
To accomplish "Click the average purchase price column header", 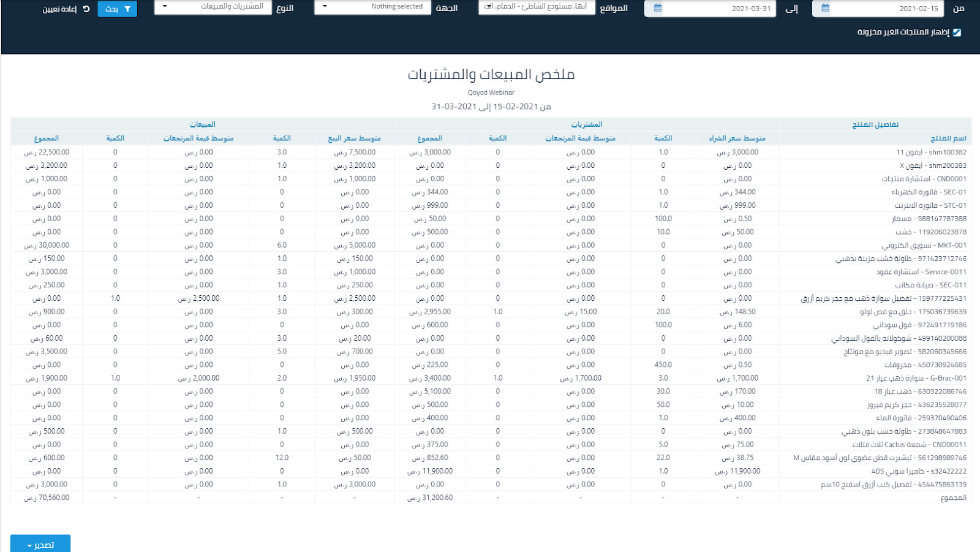I will (x=737, y=138).
